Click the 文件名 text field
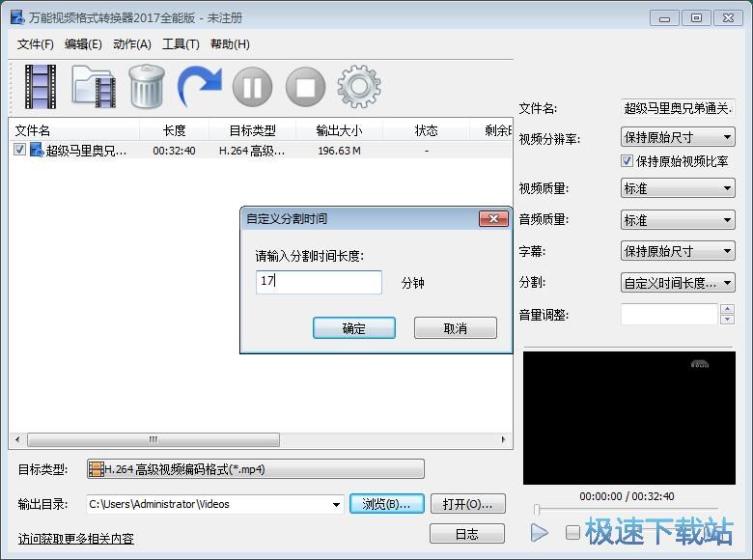 tap(678, 108)
